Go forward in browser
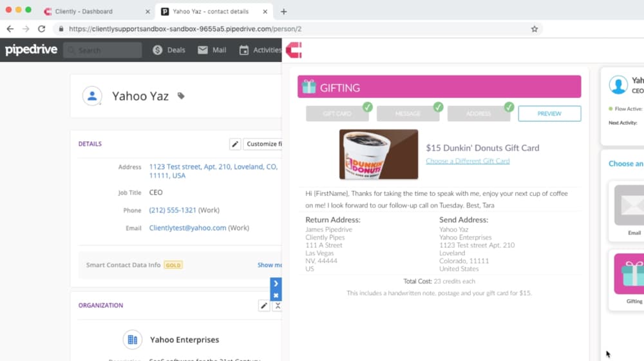The width and height of the screenshot is (644, 361). tap(26, 29)
